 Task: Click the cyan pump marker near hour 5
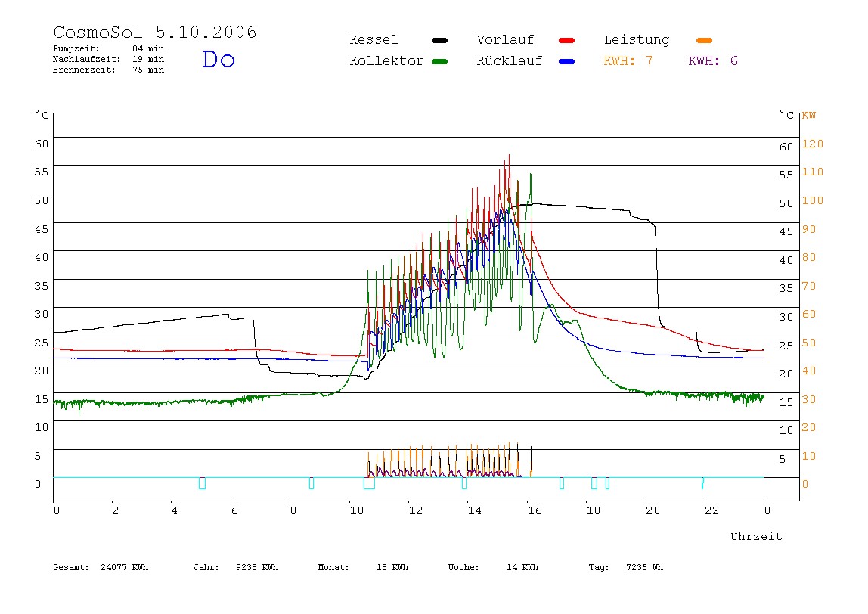tap(202, 482)
